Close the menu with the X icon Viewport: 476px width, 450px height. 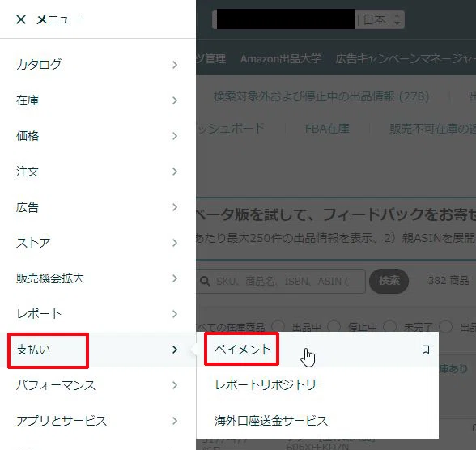(x=21, y=19)
